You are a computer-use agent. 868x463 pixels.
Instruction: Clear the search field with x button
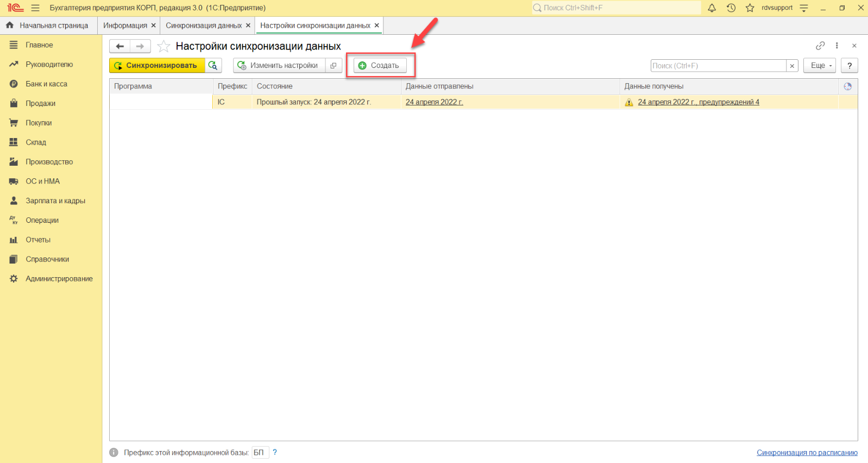pos(792,66)
